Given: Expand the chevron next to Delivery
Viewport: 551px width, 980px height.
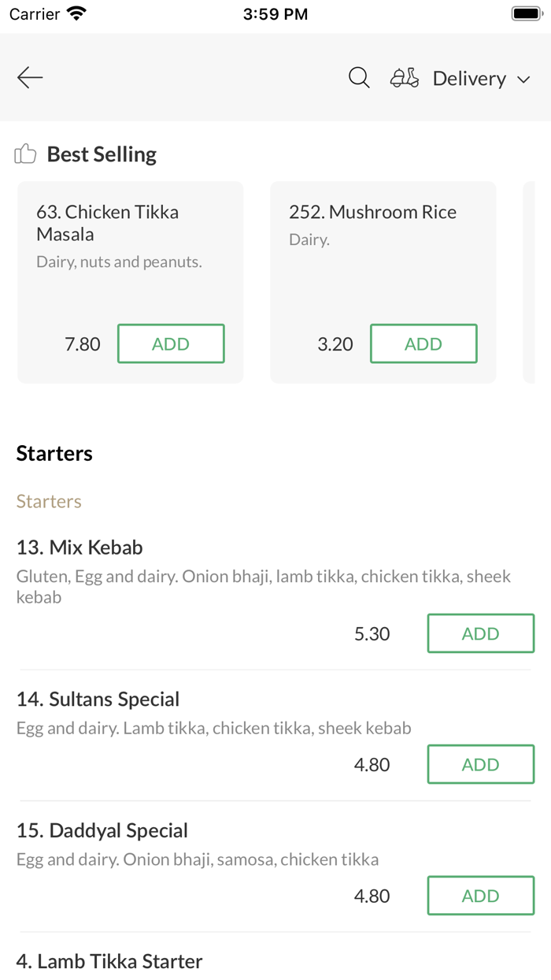Looking at the screenshot, I should (x=523, y=80).
